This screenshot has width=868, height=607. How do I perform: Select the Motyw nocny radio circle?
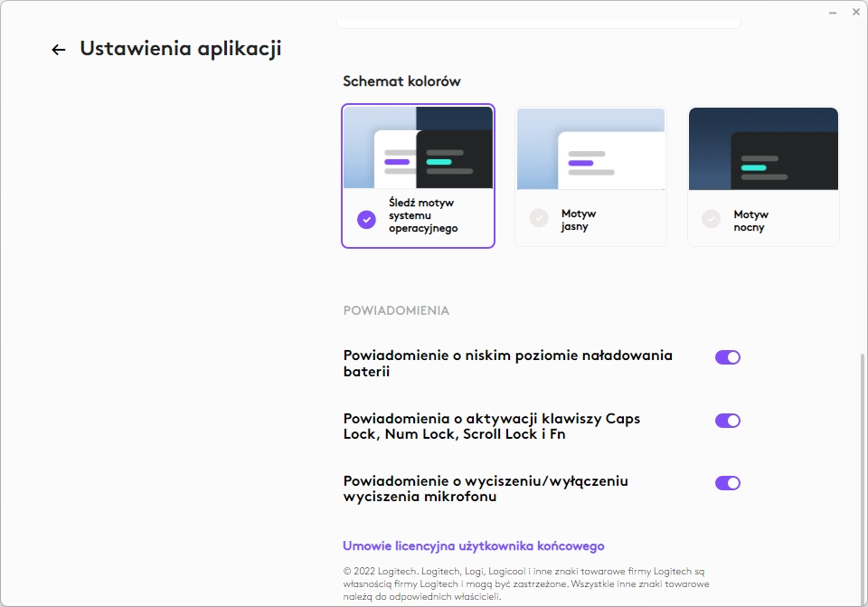[x=711, y=219]
